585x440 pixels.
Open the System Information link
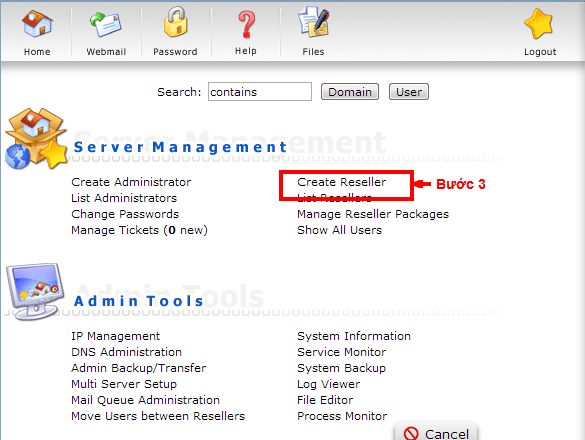point(354,336)
